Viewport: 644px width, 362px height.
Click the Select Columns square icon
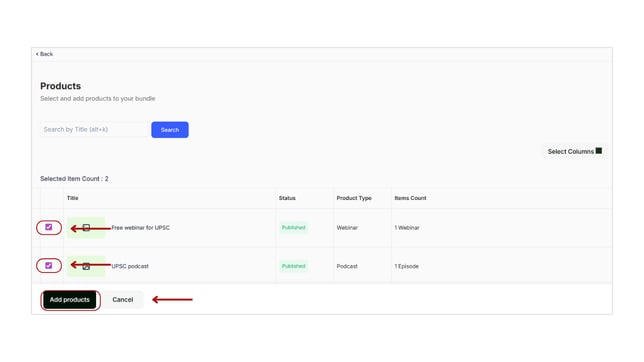pyautogui.click(x=599, y=151)
